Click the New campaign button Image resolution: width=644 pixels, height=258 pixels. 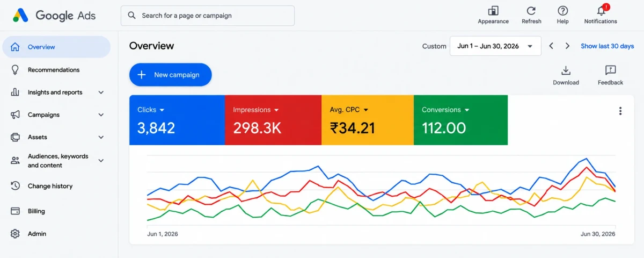click(x=171, y=75)
